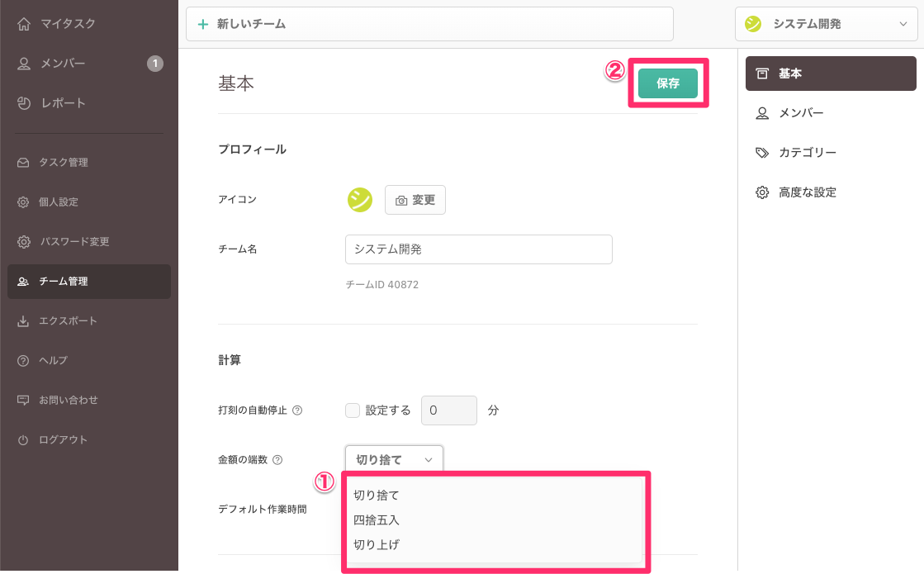This screenshot has height=574, width=924.
Task: Click the person icon beside メンバー in sidebar
Action: (x=24, y=64)
